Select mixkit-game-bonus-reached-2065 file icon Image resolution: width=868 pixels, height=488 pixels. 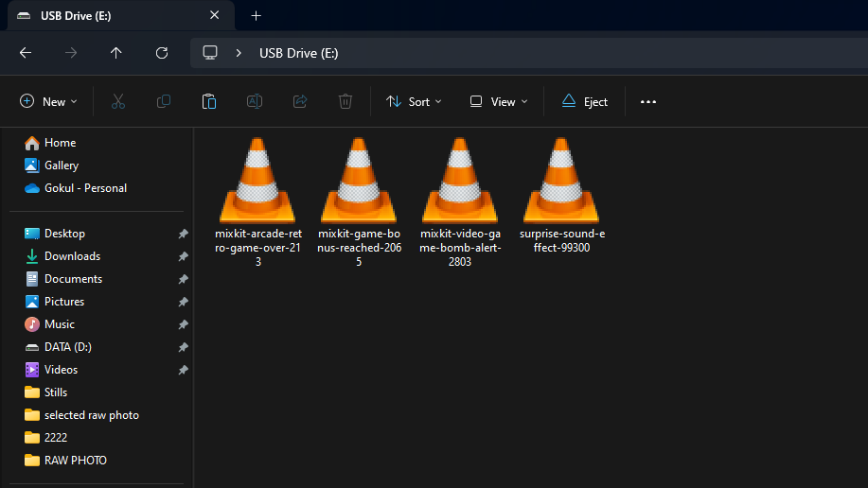click(359, 181)
